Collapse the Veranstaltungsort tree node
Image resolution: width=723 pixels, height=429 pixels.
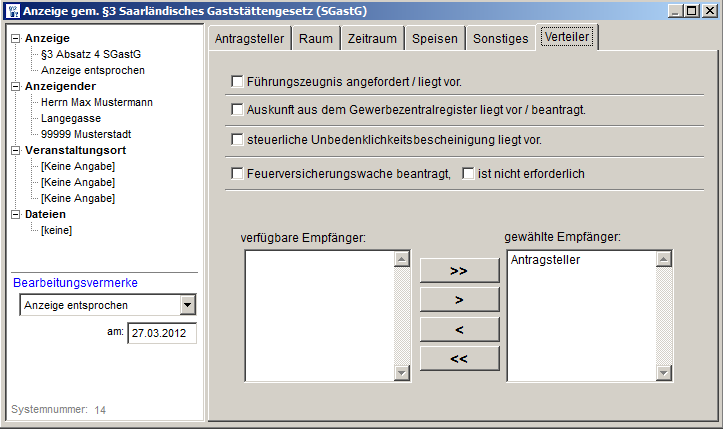(15, 150)
